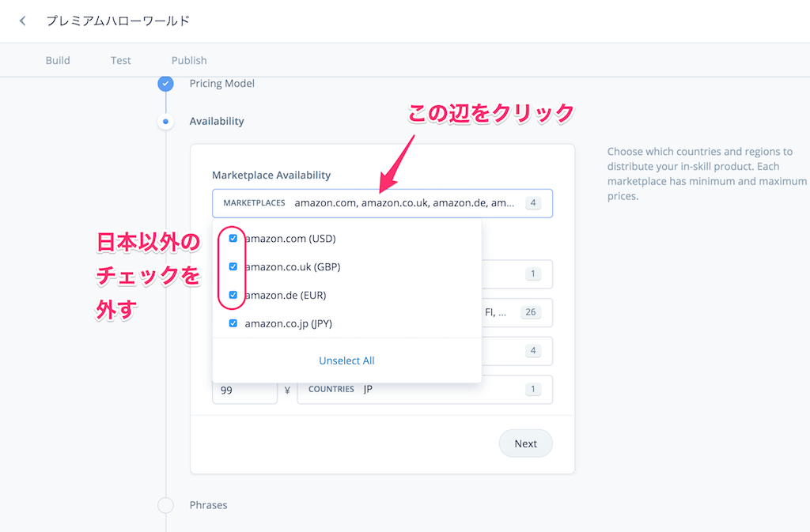Click the yen currency symbol next to price
This screenshot has height=532, width=810.
tap(286, 389)
